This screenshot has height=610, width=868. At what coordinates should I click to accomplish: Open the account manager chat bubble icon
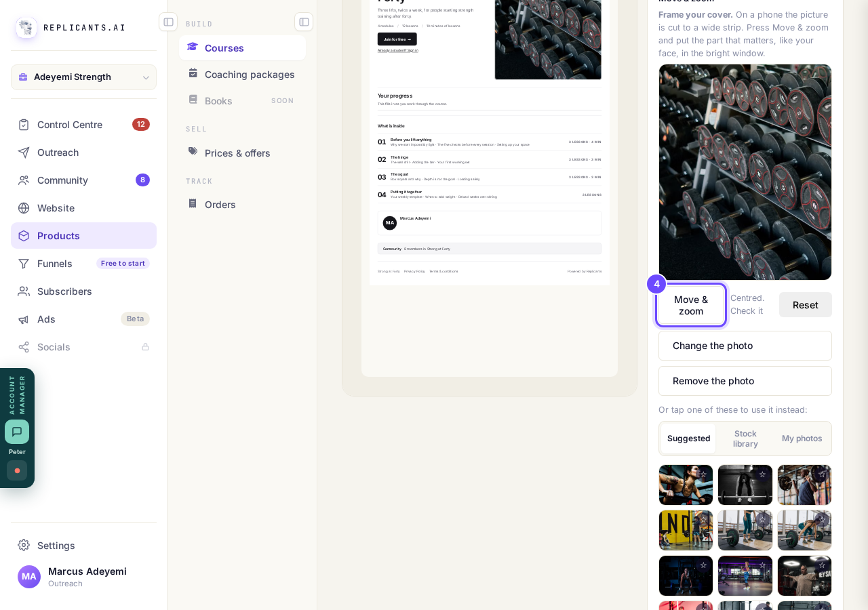pos(17,432)
